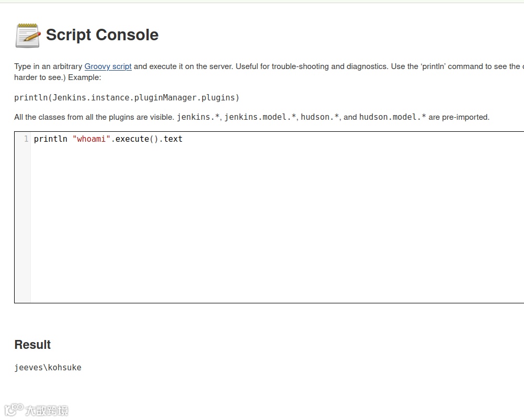Click line number 1 in editor gutter

[x=26, y=139]
